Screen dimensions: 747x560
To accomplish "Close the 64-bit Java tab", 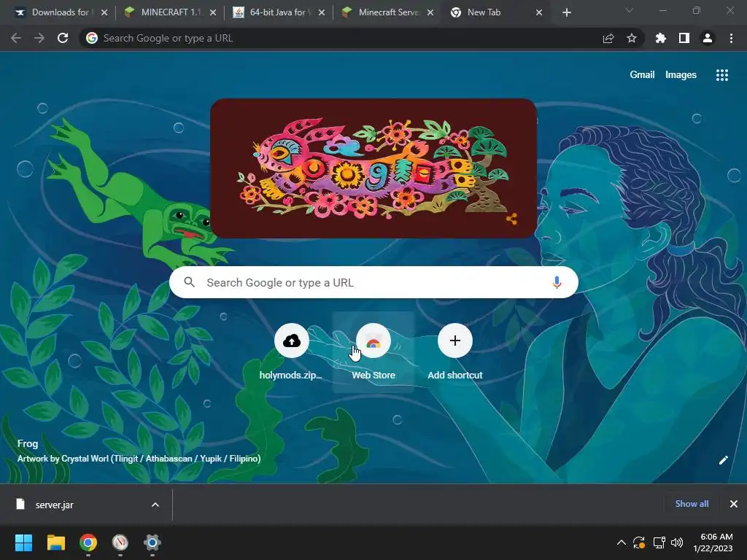I will click(322, 12).
